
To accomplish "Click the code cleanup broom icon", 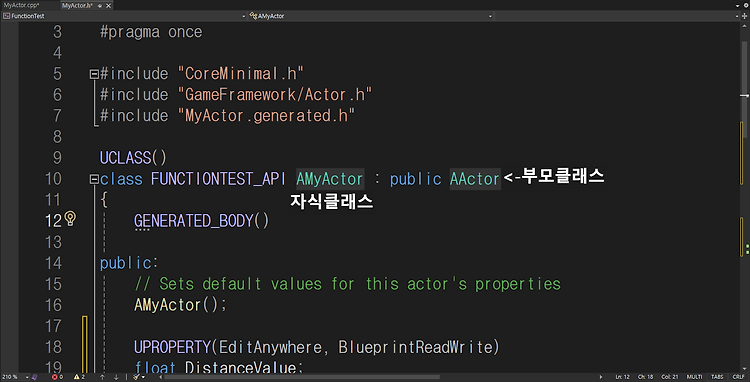I will (x=136, y=377).
